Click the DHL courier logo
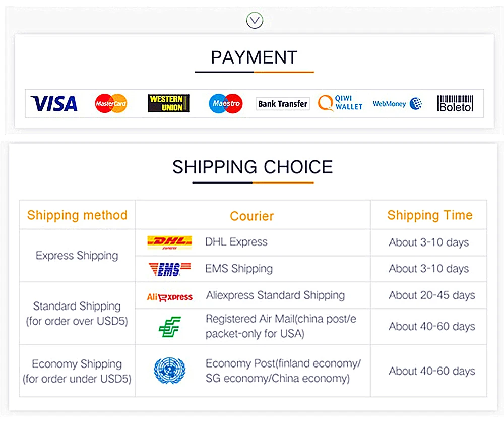This screenshot has width=504, height=428. click(x=169, y=242)
